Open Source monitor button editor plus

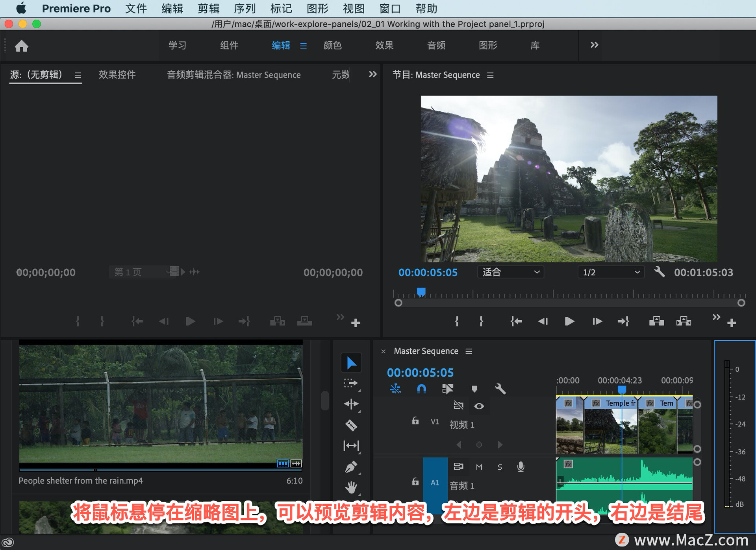tap(356, 323)
